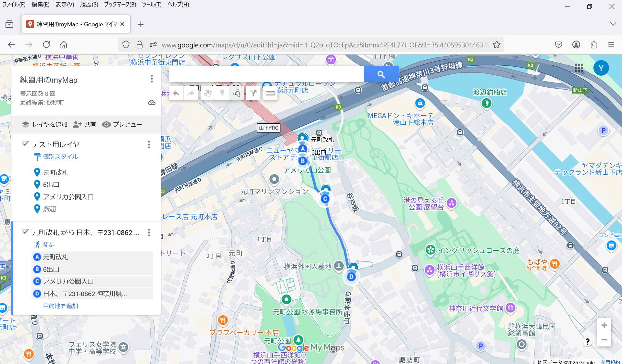Click the undo arrow in map toolbar

tap(176, 94)
